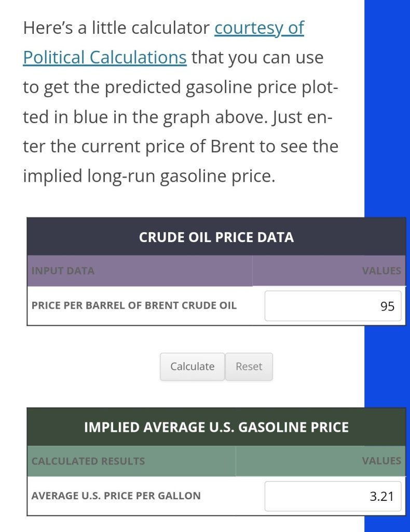Open the "courtesy of" hyperlink
The height and width of the screenshot is (532, 410).
pos(259,28)
